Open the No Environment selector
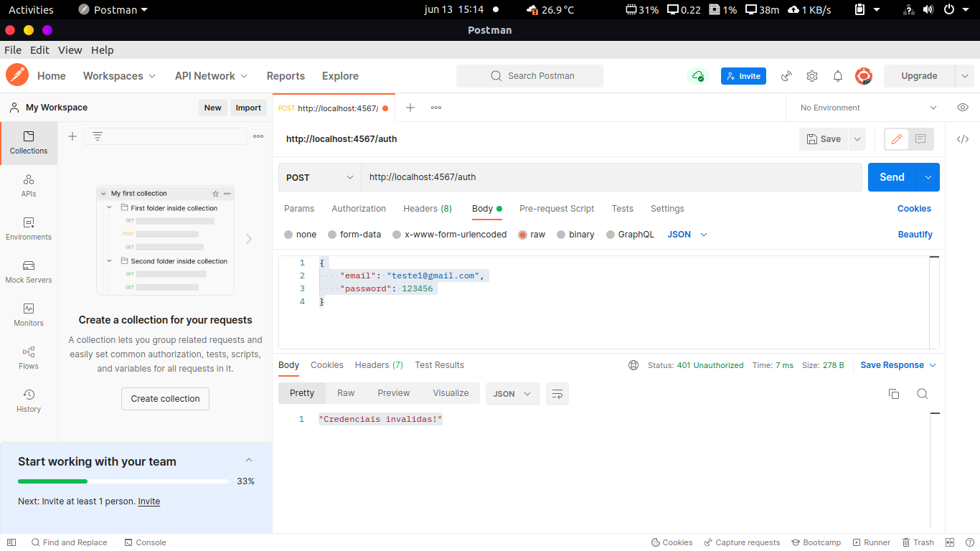This screenshot has width=980, height=551. click(868, 108)
